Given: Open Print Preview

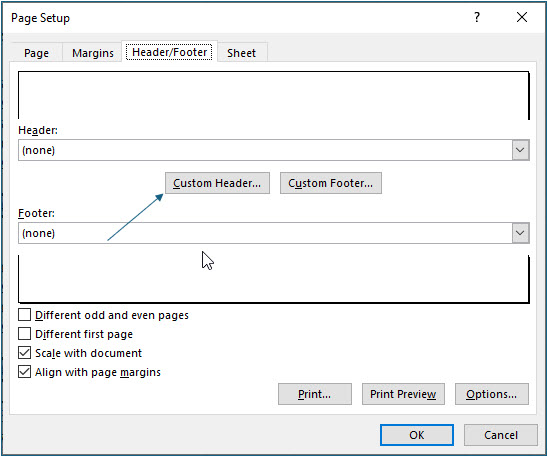Looking at the screenshot, I should click(x=403, y=394).
